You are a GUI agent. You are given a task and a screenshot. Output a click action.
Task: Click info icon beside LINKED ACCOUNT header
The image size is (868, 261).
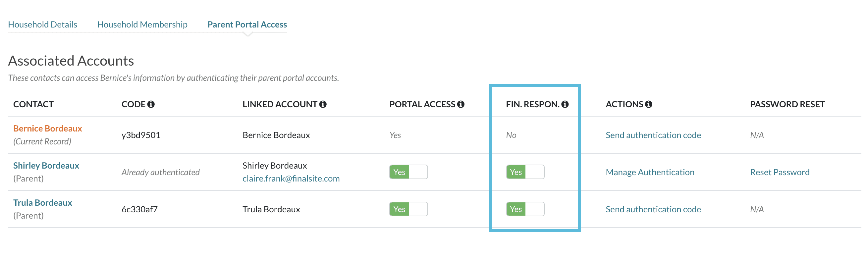(x=323, y=104)
